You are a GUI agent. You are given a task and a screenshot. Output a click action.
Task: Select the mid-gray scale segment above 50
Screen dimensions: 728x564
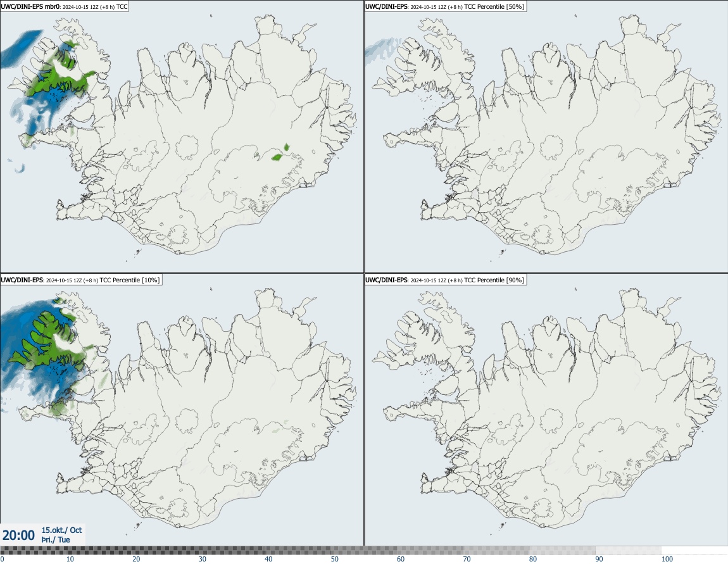tap(364, 550)
